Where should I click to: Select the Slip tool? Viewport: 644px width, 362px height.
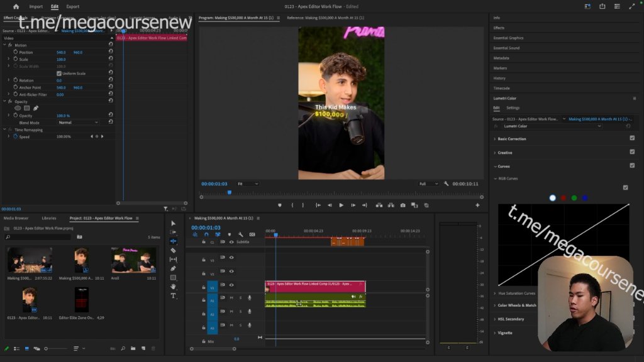[174, 260]
